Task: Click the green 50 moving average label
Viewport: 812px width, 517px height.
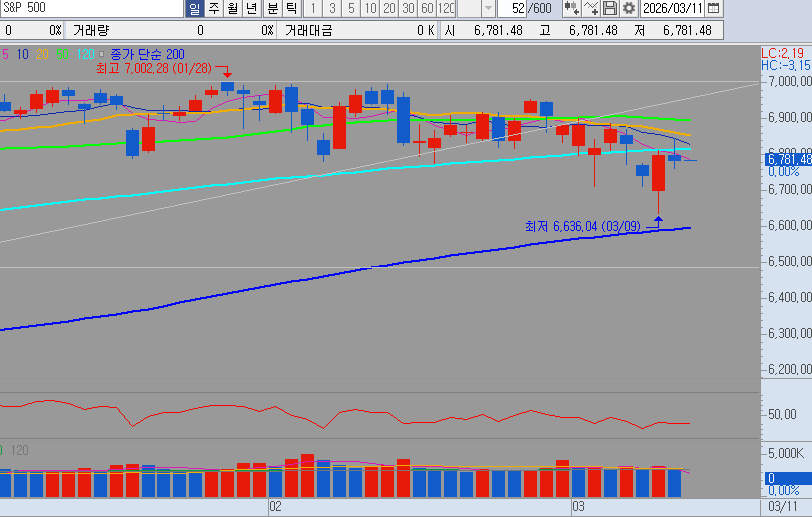Action: [62, 54]
